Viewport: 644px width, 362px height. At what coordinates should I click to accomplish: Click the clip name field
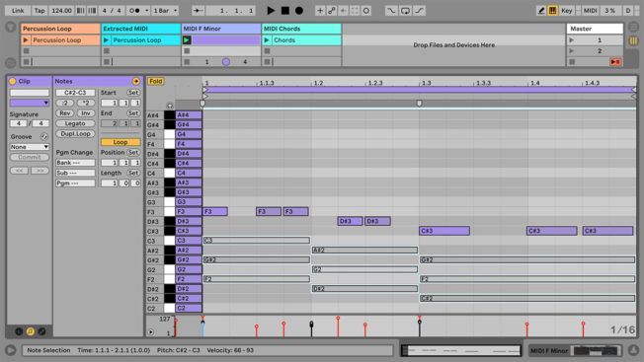(30, 93)
